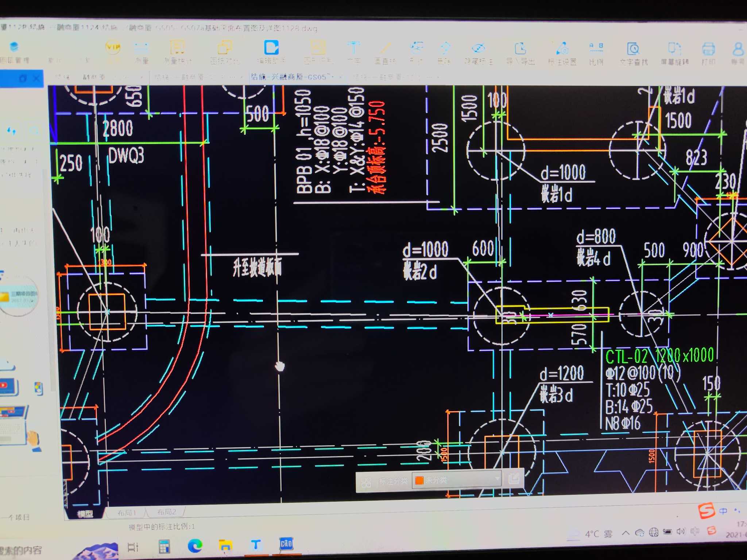Click the 比例 scale button

(596, 48)
